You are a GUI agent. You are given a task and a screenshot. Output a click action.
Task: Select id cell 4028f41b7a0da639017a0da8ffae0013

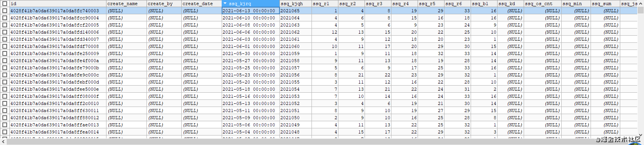(x=58, y=125)
